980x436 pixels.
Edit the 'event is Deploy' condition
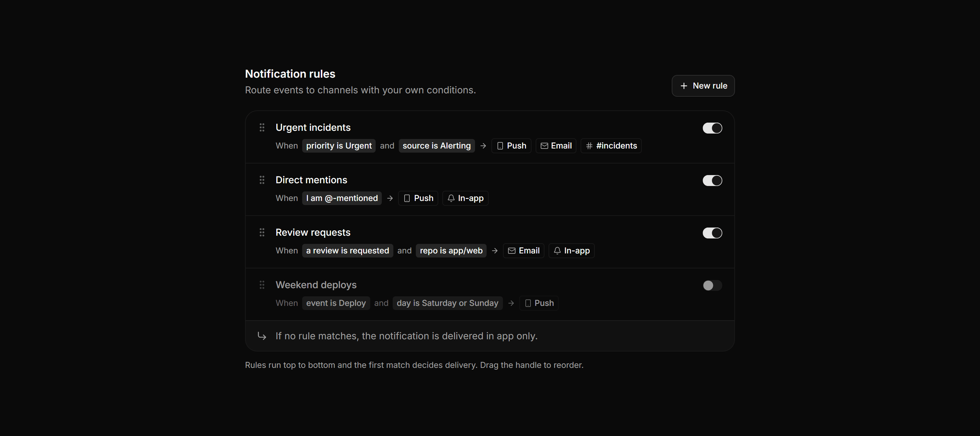336,303
